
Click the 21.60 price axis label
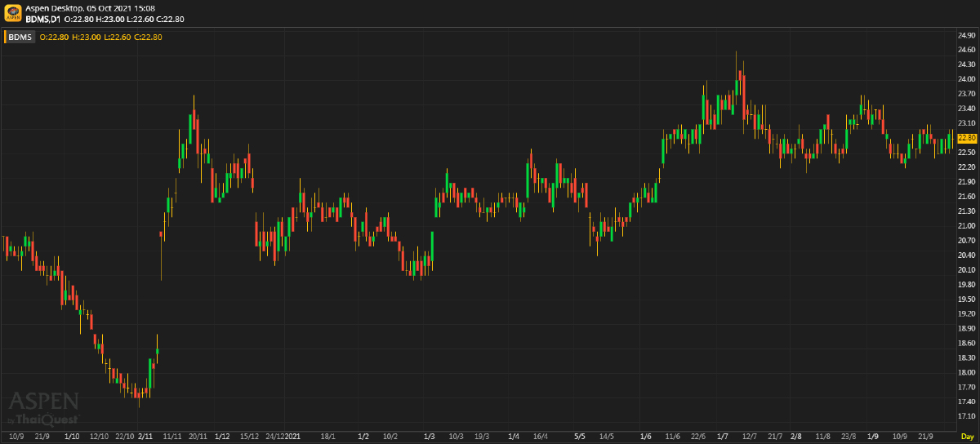pos(966,196)
